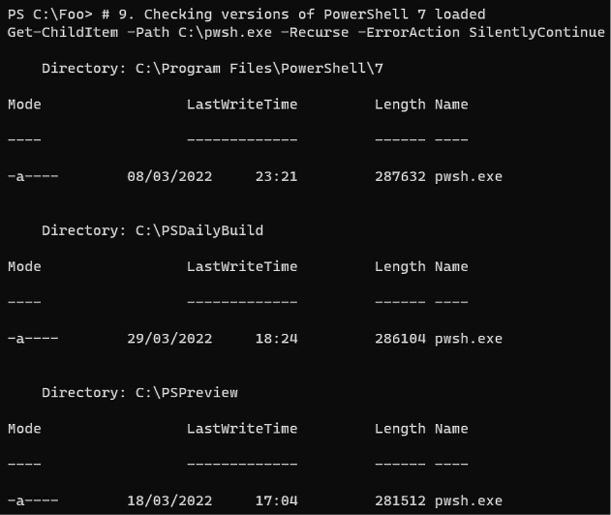Click the Get-ChildItem command text
Image resolution: width=611 pixels, height=515 pixels.
point(63,32)
